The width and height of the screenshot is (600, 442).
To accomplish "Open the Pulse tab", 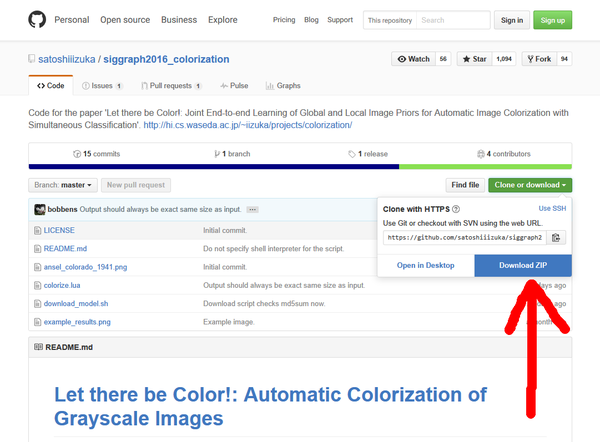I will click(234, 86).
